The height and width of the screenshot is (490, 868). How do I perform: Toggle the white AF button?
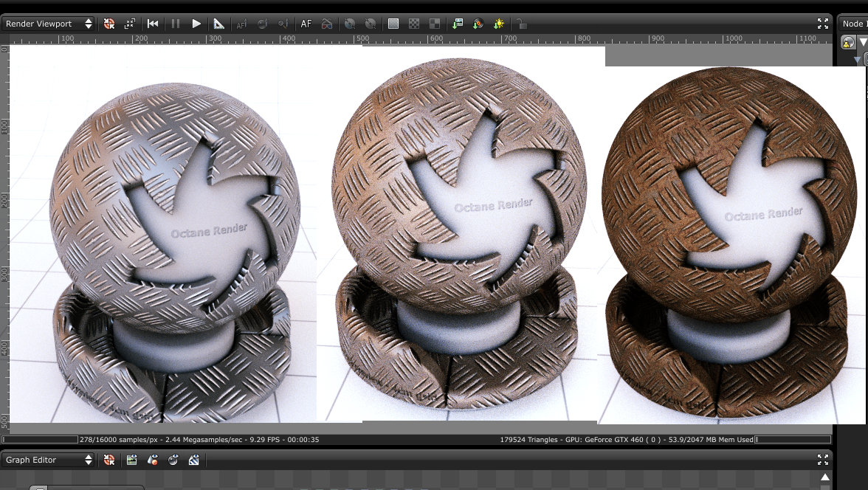click(x=306, y=24)
